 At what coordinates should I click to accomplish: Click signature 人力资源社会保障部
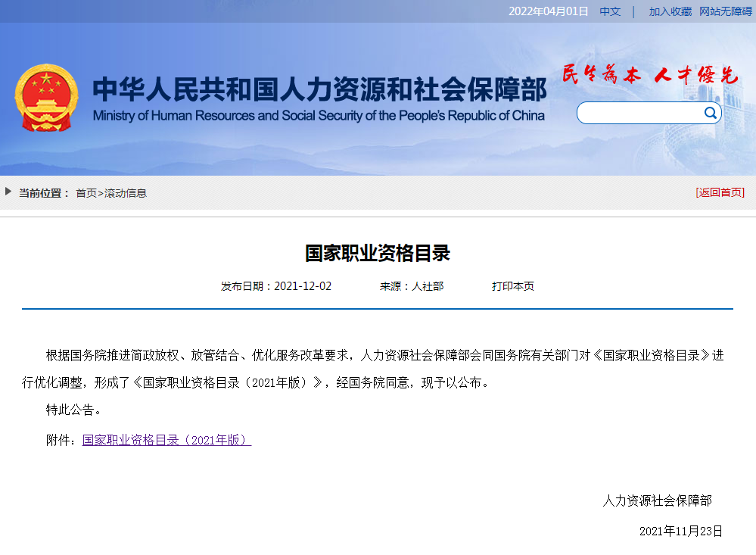pyautogui.click(x=657, y=500)
